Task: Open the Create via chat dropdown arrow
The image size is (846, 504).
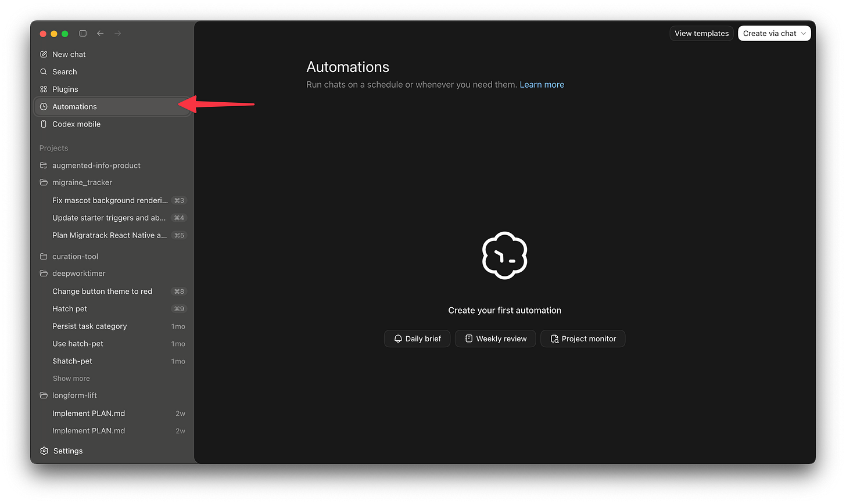Action: [x=804, y=34]
